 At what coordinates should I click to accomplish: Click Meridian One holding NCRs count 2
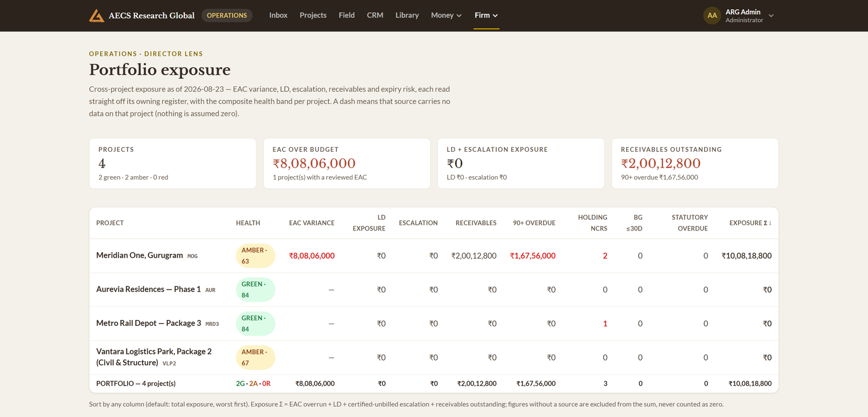pyautogui.click(x=605, y=256)
